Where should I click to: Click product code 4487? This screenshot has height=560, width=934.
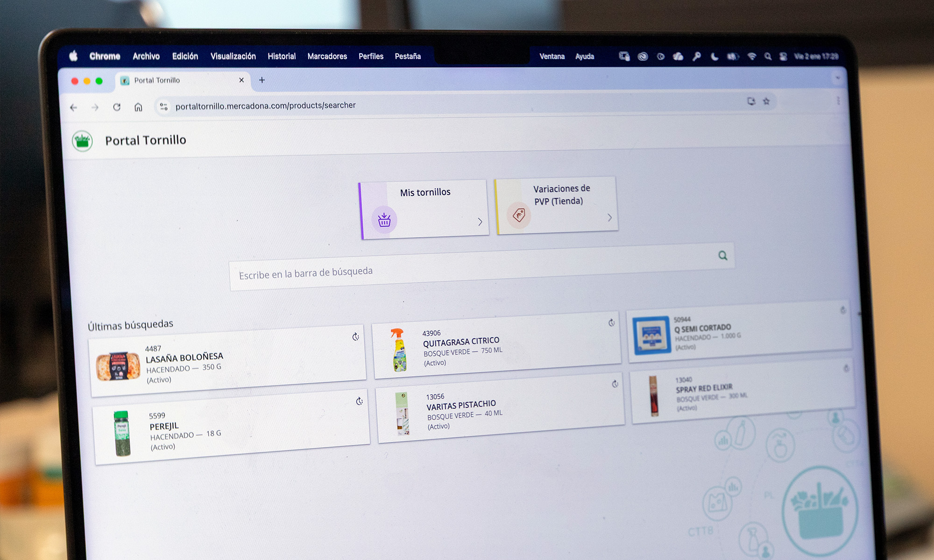(153, 349)
